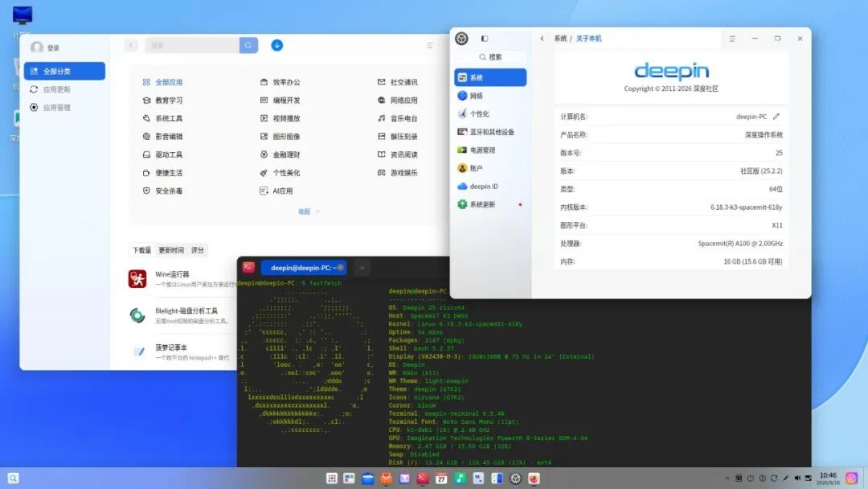The image size is (868, 489).
Task: Open the music player icon in the dock
Action: point(460,479)
